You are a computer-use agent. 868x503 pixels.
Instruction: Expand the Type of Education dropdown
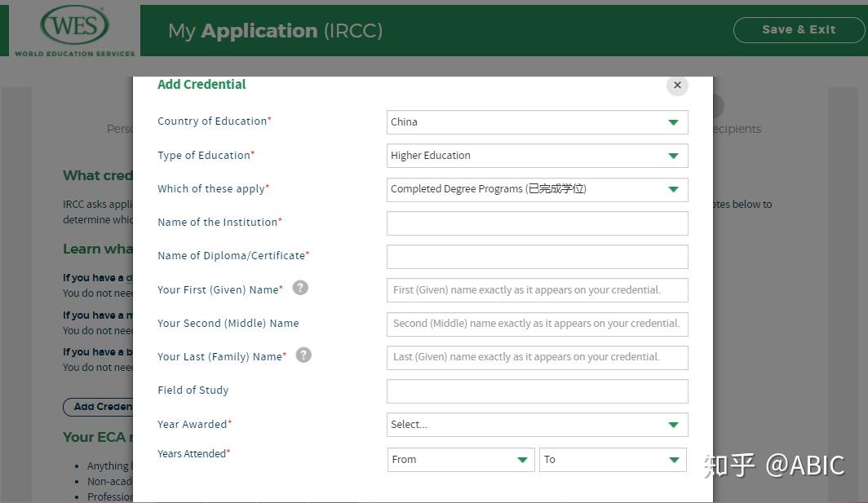click(537, 156)
